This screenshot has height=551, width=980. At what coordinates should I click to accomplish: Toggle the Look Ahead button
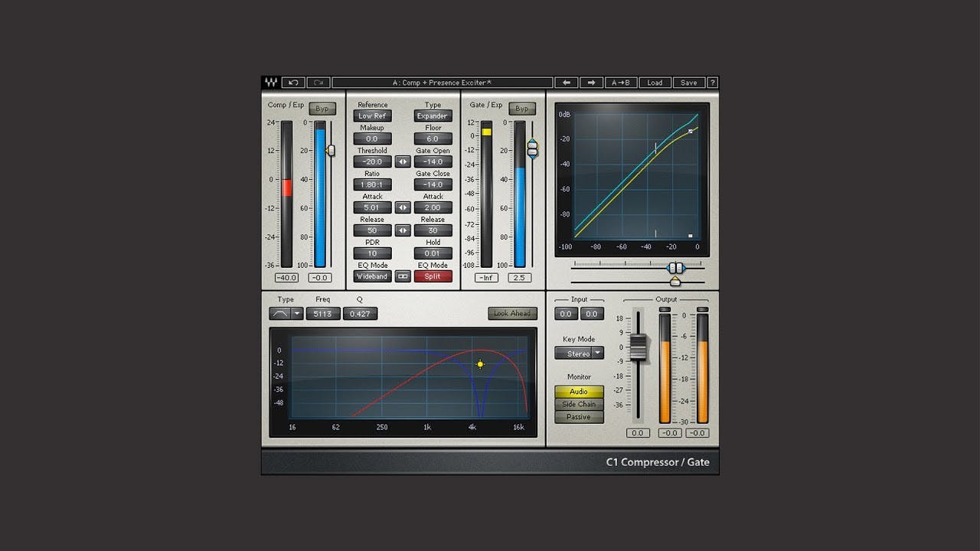point(512,313)
